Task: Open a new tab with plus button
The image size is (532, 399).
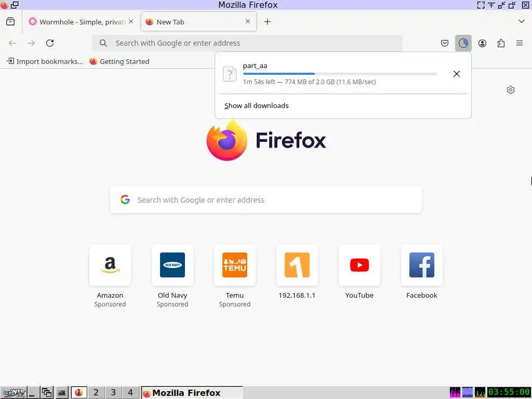Action: click(x=268, y=22)
